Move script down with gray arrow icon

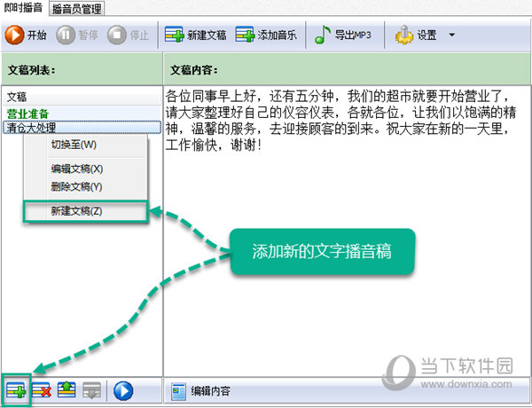click(x=91, y=390)
